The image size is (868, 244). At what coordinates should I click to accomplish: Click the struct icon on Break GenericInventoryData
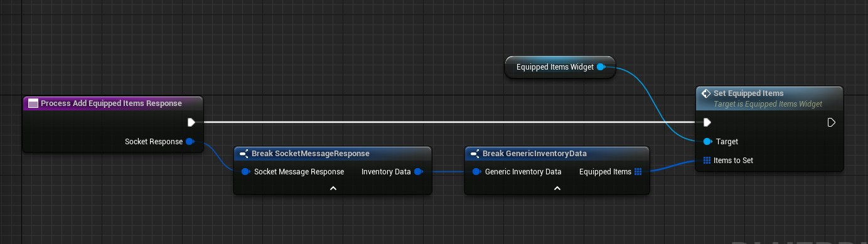(475, 154)
